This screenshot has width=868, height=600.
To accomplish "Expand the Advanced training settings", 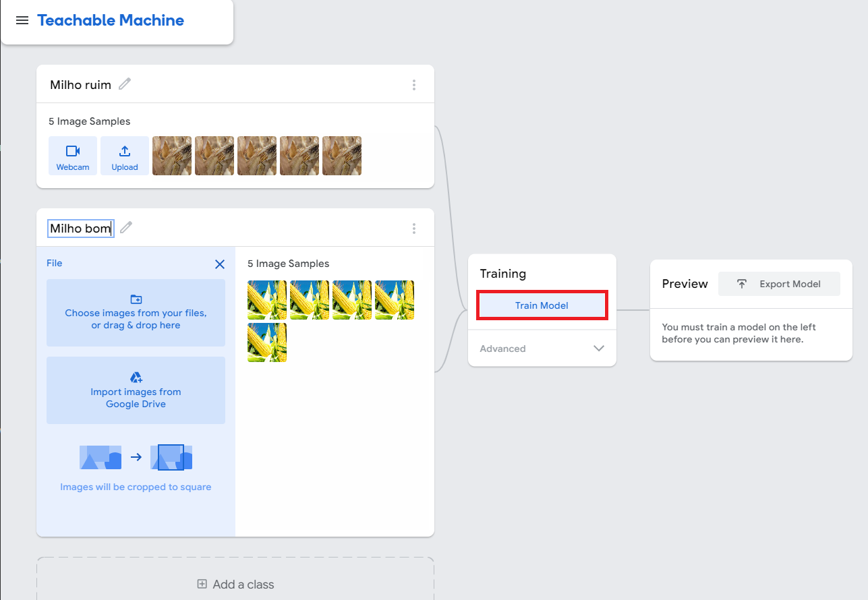I will [x=542, y=349].
